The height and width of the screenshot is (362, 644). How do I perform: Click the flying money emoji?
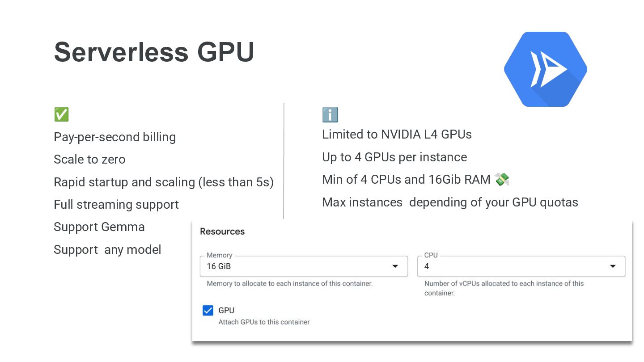[x=502, y=180]
